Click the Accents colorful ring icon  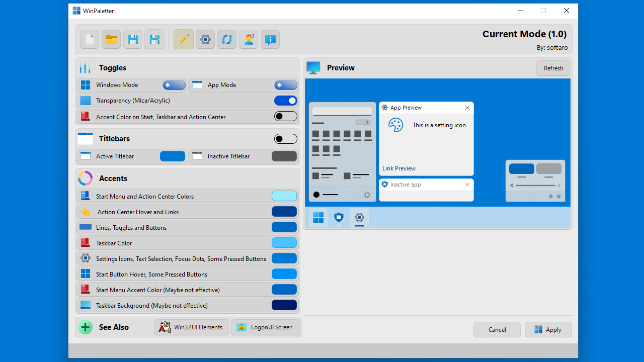tap(85, 178)
